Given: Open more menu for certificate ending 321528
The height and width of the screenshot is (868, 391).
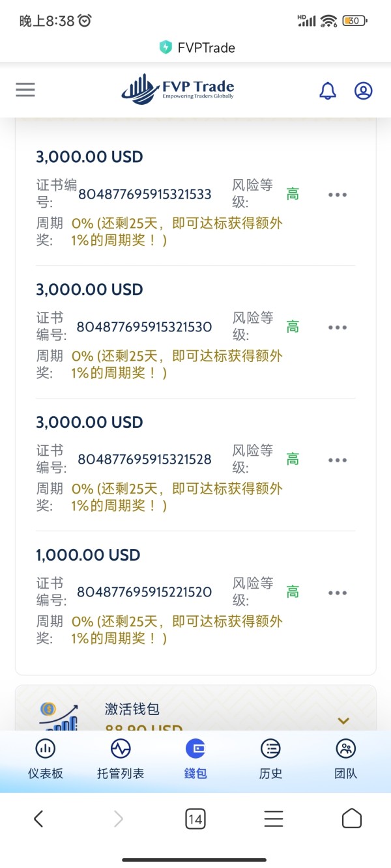Looking at the screenshot, I should tap(338, 460).
